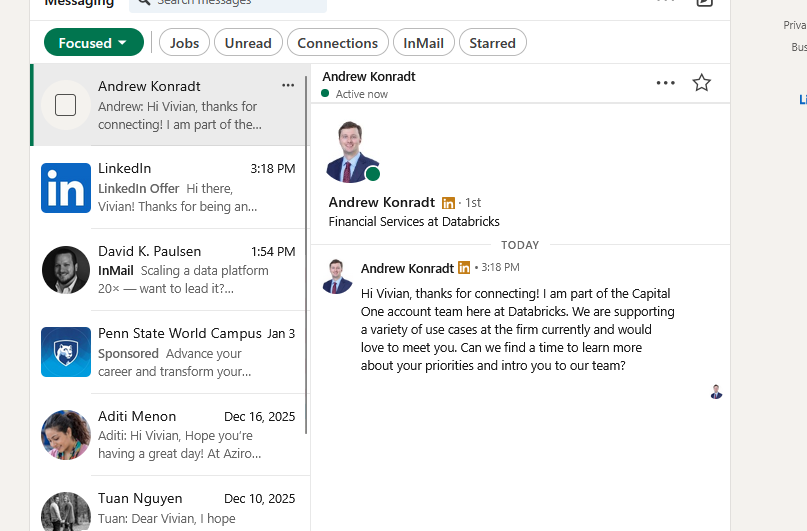
Task: Open Andrew Konradt's name in chat header
Action: tap(369, 77)
